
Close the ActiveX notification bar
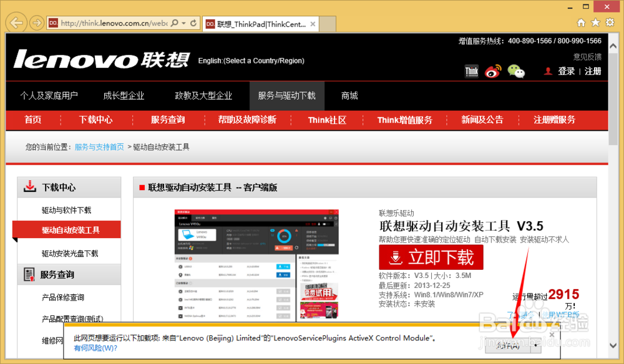click(x=552, y=335)
